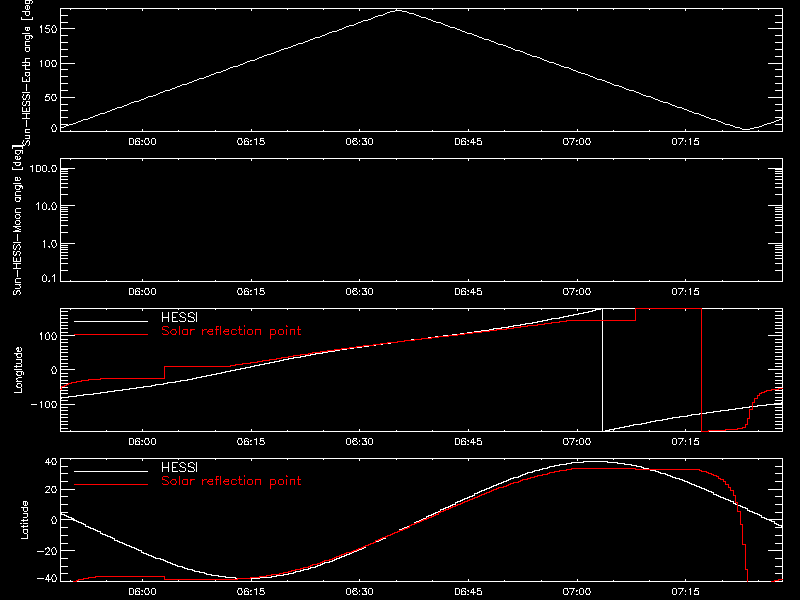
Task: Click white HESSI legend line sample in Latitude plot
Action: point(111,471)
